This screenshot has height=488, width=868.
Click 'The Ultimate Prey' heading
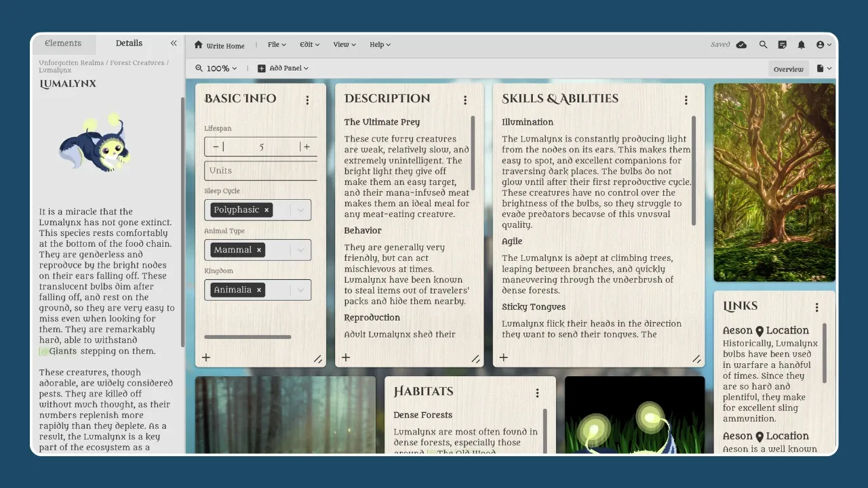coord(382,122)
